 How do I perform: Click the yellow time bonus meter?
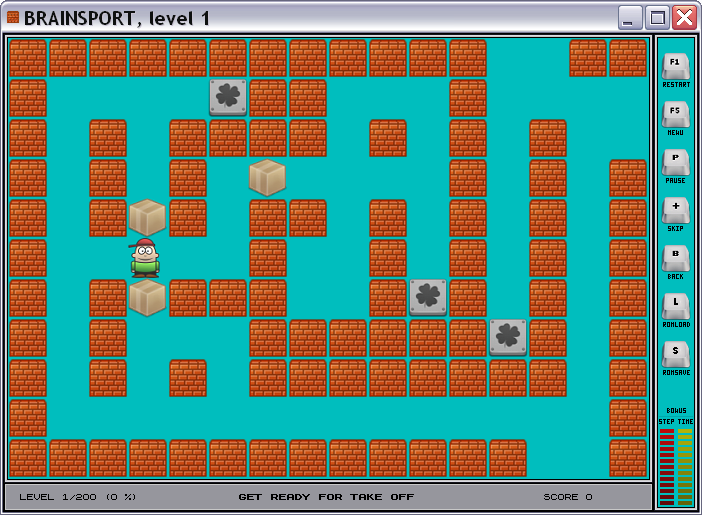tap(685, 467)
